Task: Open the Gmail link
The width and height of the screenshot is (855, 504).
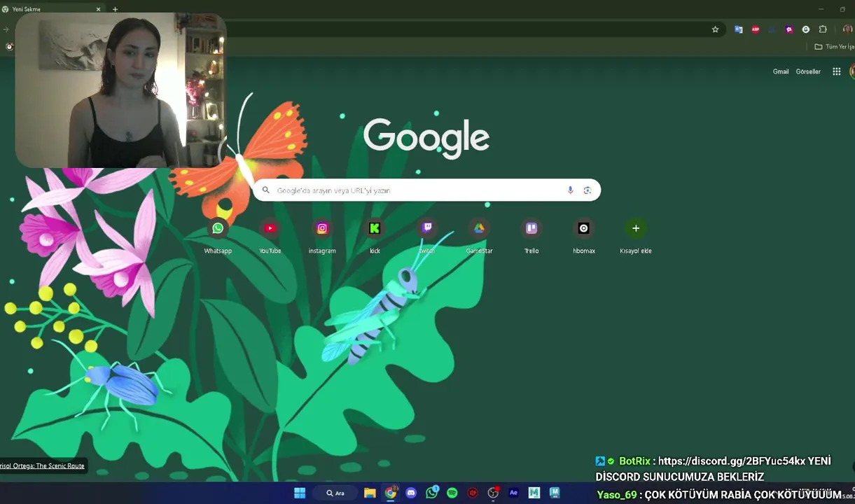Action: pyautogui.click(x=781, y=71)
